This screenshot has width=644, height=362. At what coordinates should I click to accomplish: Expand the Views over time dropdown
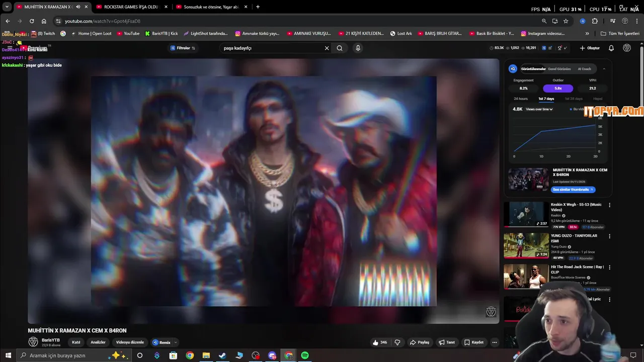[x=539, y=109]
